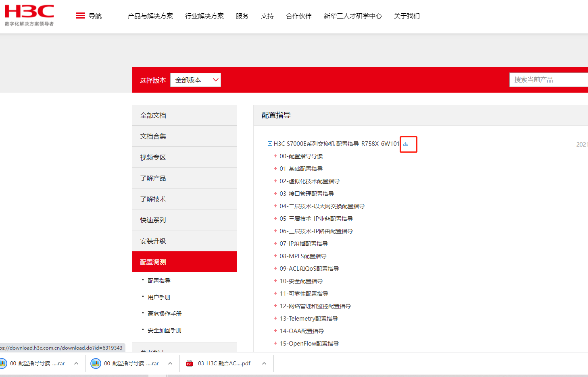Select 了解技术 in the sidebar
The height and width of the screenshot is (377, 588).
pyautogui.click(x=185, y=199)
